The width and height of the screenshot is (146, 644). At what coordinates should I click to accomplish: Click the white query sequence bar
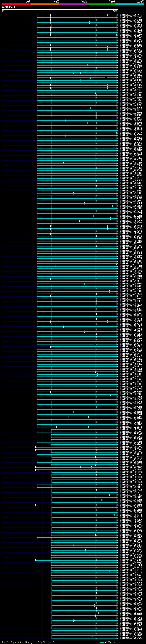click(x=60, y=9)
